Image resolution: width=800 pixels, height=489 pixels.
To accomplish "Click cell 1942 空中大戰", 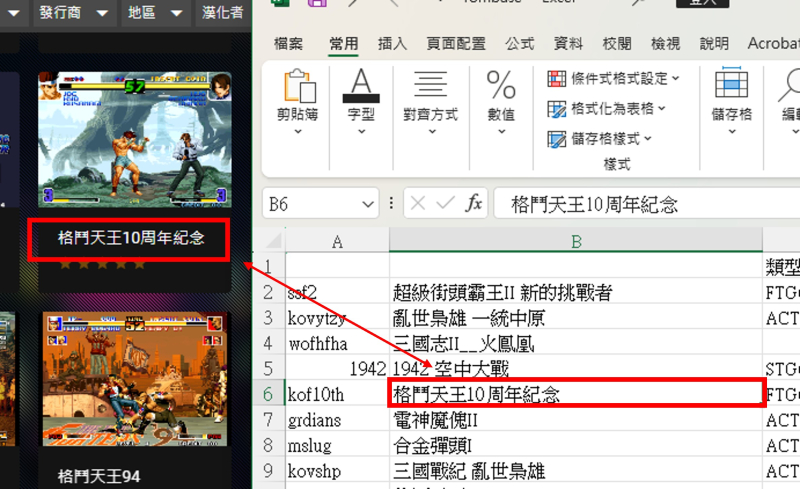I will point(576,369).
